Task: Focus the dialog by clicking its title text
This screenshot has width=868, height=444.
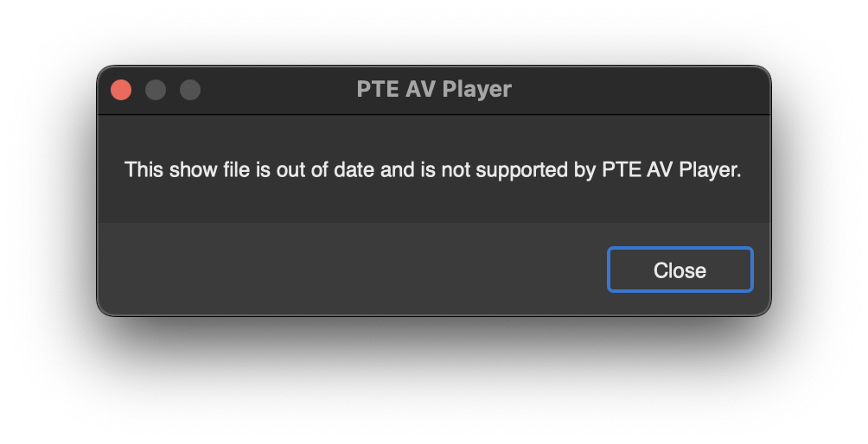Action: [x=434, y=90]
